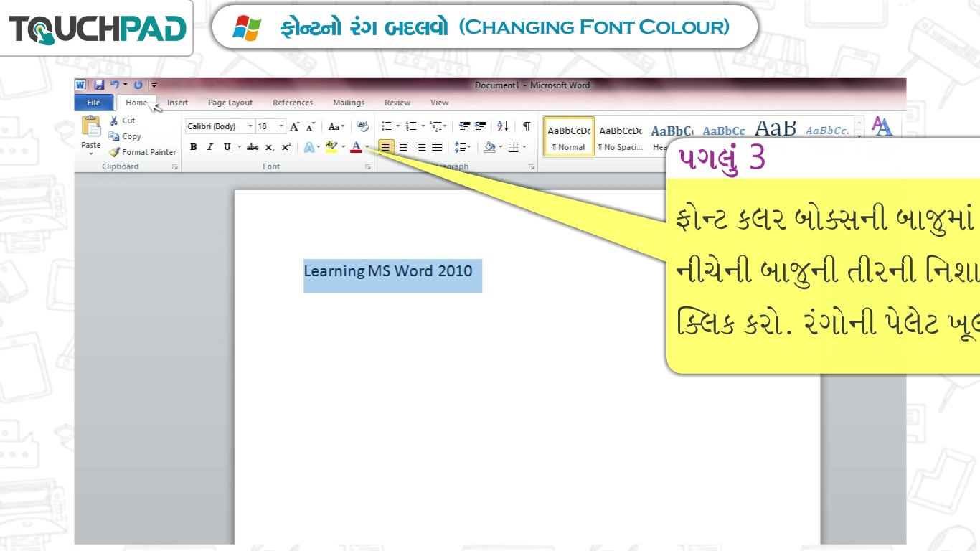Screen dimensions: 980x551
Task: Open the font size 18 dropdown
Action: 281,126
